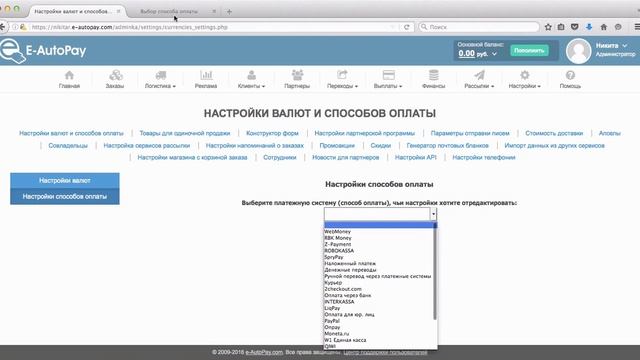Click the Pocket icon in browser toolbar

click(575, 27)
